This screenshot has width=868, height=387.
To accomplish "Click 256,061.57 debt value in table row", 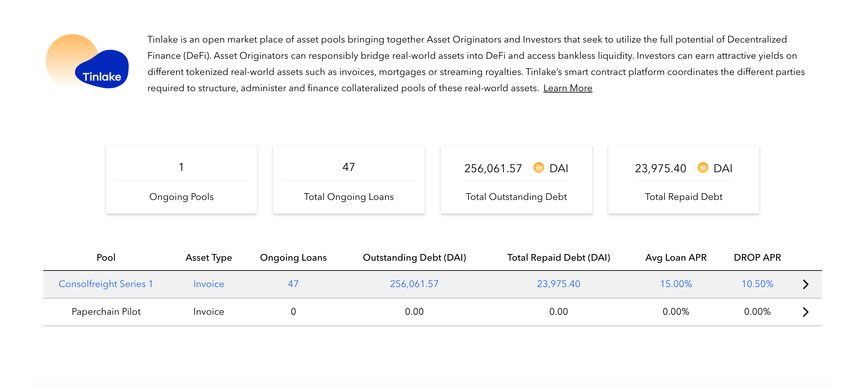I will point(414,284).
